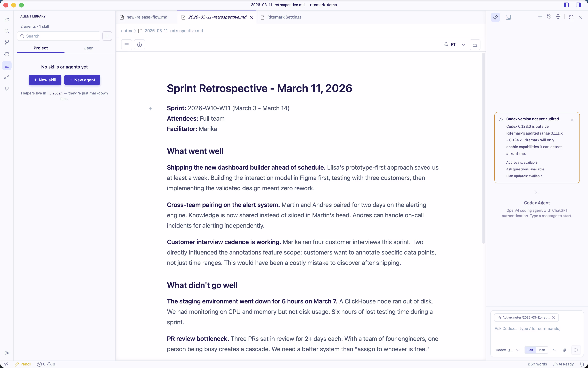
Task: Select the User tab in Agent Library
Action: [x=88, y=48]
